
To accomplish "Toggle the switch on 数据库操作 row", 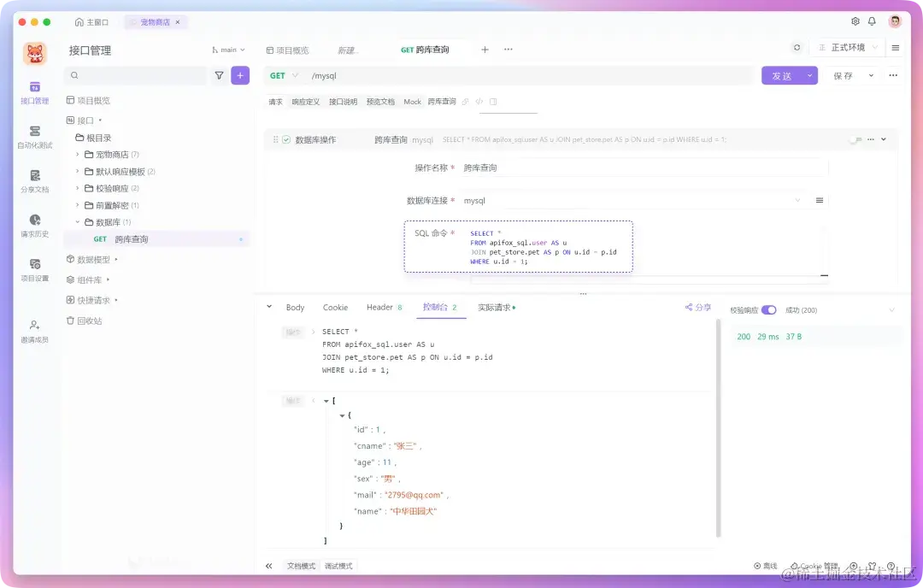I will pyautogui.click(x=855, y=139).
